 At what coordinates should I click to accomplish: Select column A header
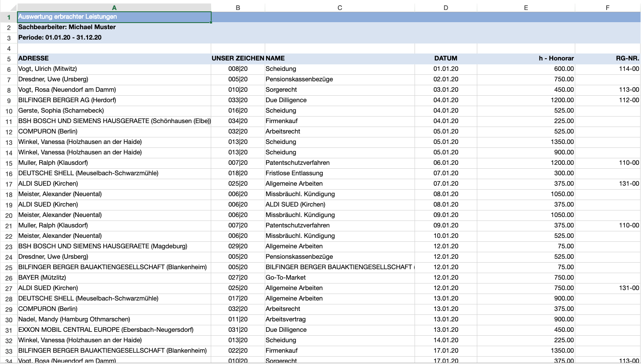(114, 8)
